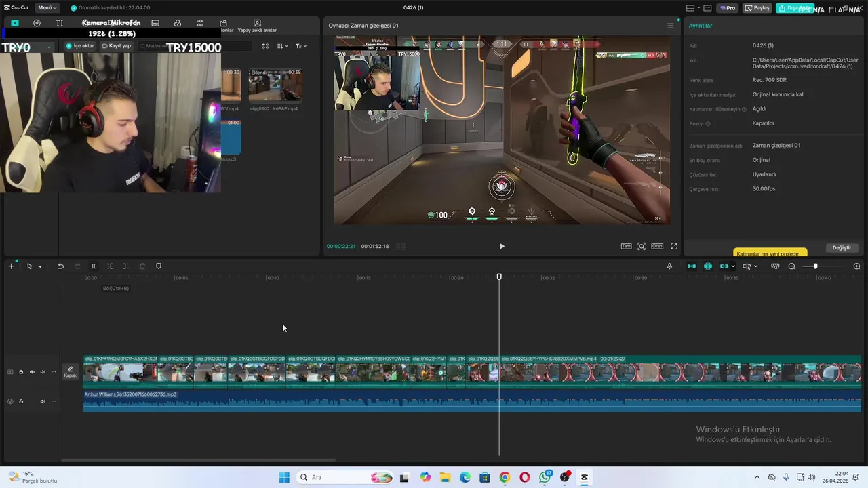
Task: Mute the main video track
Action: [43, 372]
